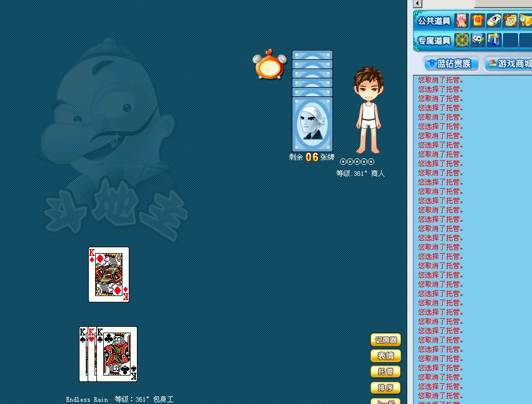Viewport: 532px width, 404px height.
Task: Click the alarm clock timer icon
Action: [269, 64]
